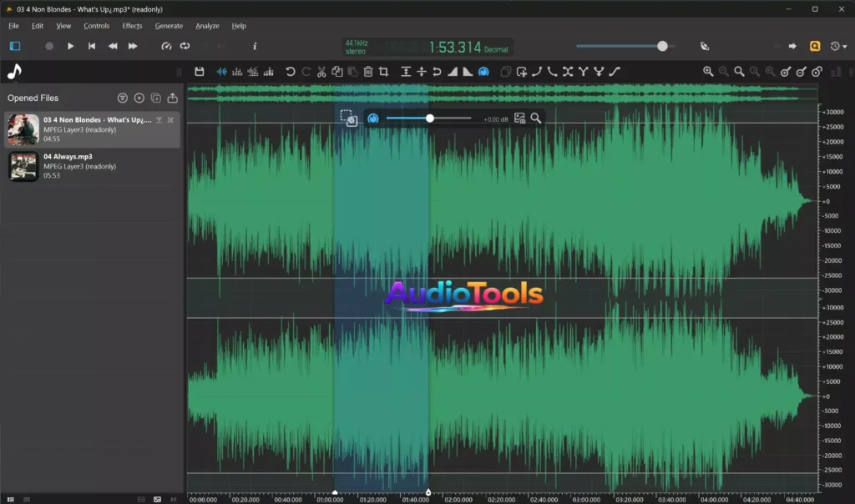The image size is (855, 504).
Task: Open the Effects menu
Action: point(132,26)
